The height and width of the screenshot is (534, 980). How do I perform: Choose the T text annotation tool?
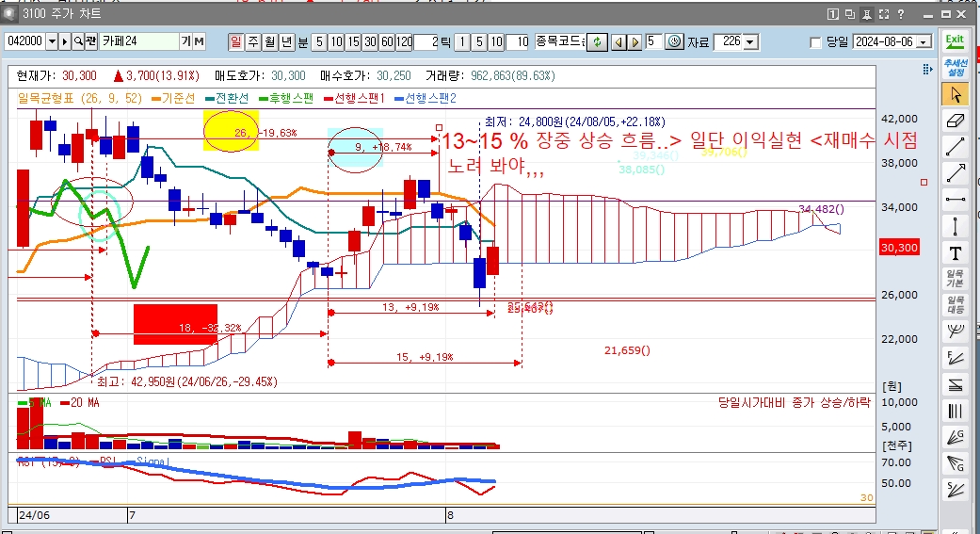[x=955, y=252]
